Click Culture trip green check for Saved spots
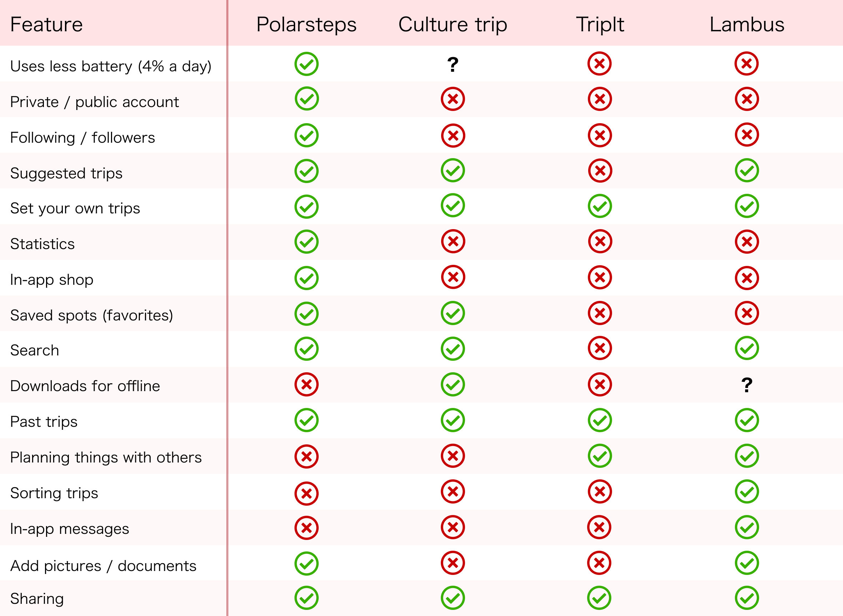This screenshot has width=843, height=616. (453, 313)
